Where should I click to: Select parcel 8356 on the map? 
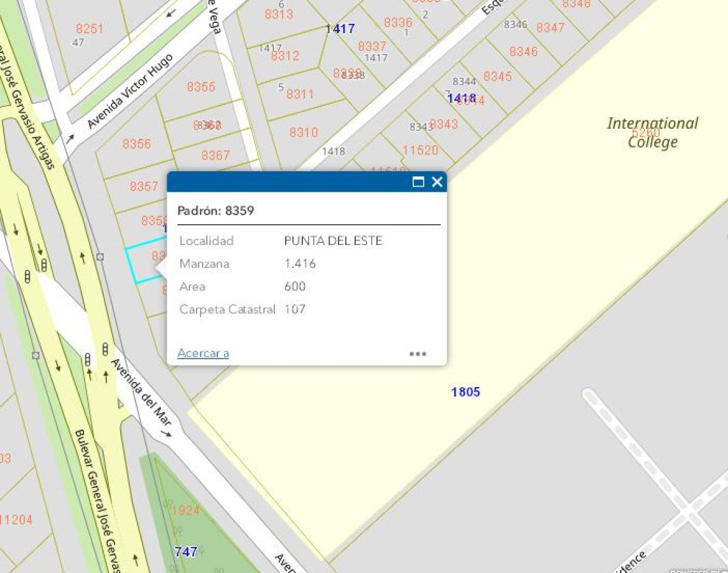[x=137, y=144]
